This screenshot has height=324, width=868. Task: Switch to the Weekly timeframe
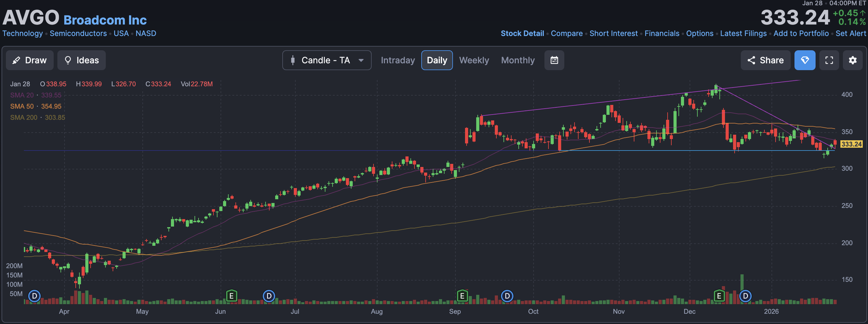point(474,60)
